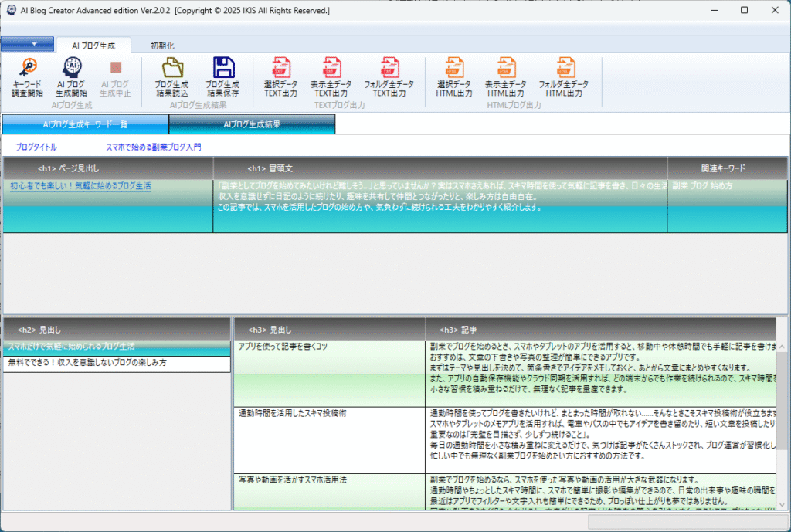This screenshot has height=532, width=791.
Task: Export 表示全データ as TEXT output
Action: tap(331, 77)
